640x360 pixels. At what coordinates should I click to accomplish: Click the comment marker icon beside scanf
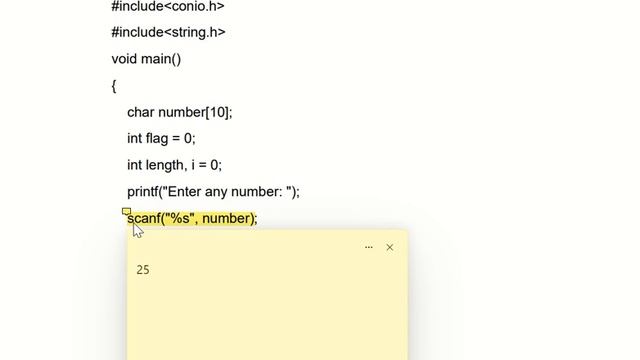[126, 211]
